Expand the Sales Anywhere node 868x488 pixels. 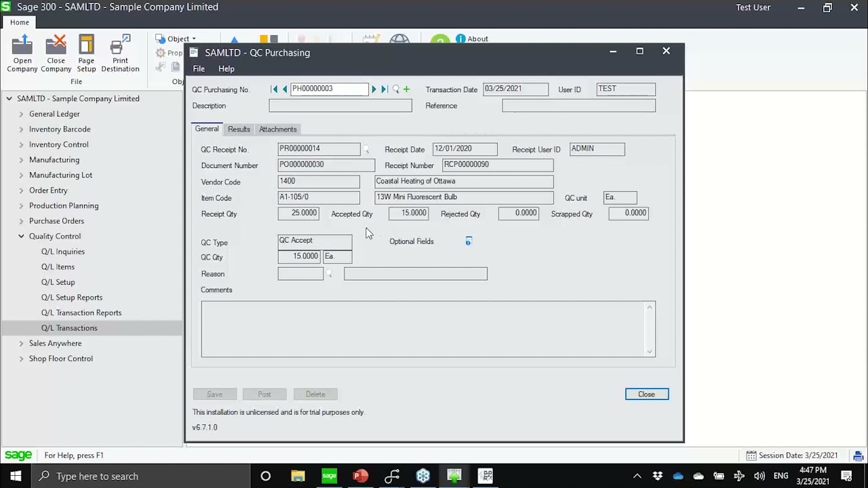tap(21, 343)
